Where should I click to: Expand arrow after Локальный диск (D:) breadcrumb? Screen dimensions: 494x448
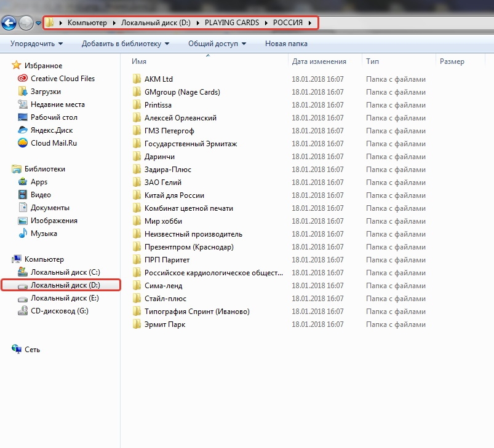pyautogui.click(x=198, y=23)
